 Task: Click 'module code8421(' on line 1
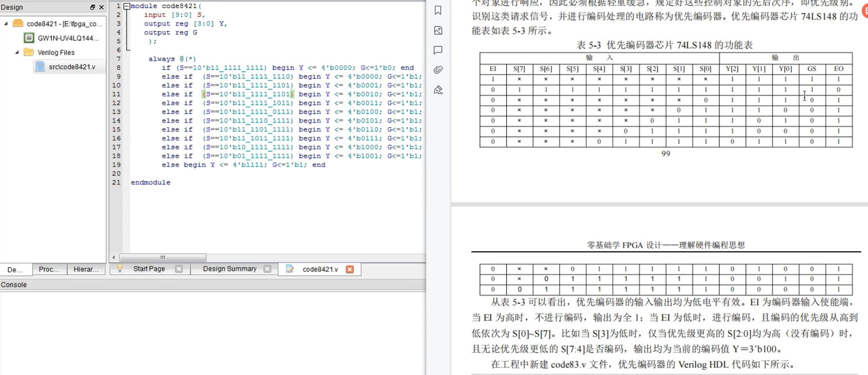166,6
